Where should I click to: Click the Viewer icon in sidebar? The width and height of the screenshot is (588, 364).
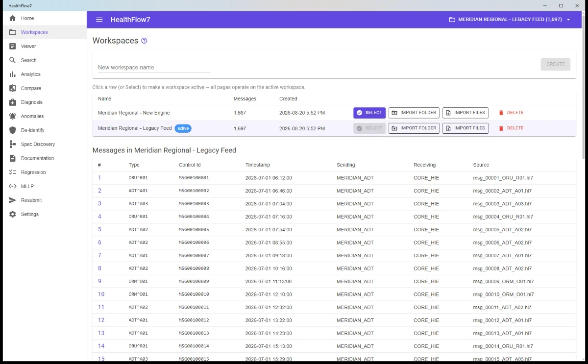point(13,46)
